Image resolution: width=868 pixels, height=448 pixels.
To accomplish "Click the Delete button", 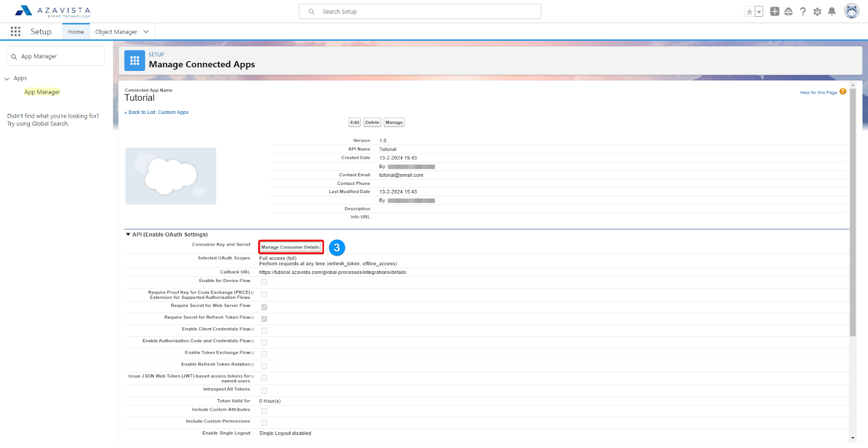I will coord(372,123).
